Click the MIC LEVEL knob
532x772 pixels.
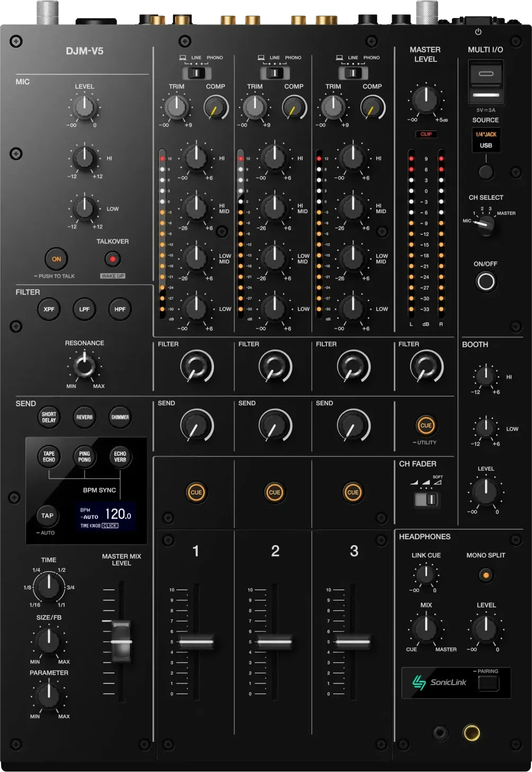click(85, 107)
